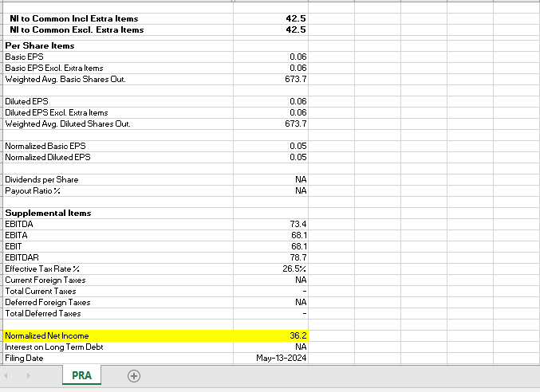Select the 'EBITA' label cell
Screen dimensions: 540x392
pos(118,236)
